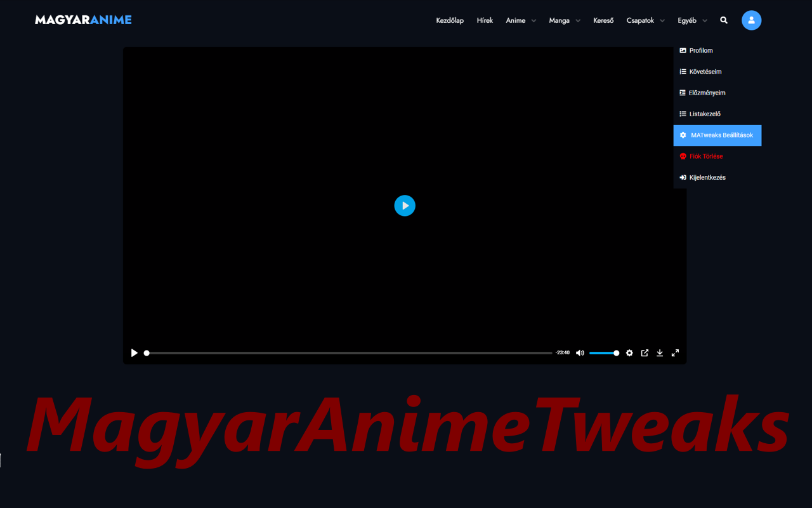View Előzményeim history
Screen dimensions: 812x508
click(x=707, y=93)
